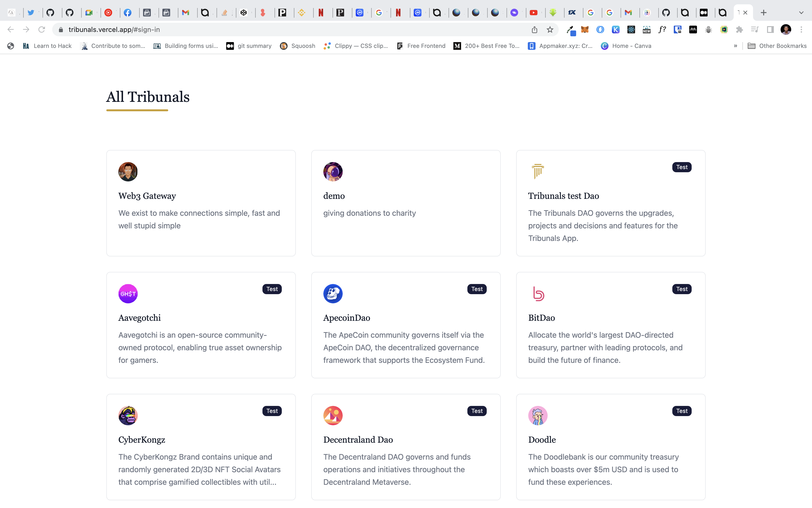Open the Web3 Gateway tribunal title
812x508 pixels.
click(x=147, y=196)
